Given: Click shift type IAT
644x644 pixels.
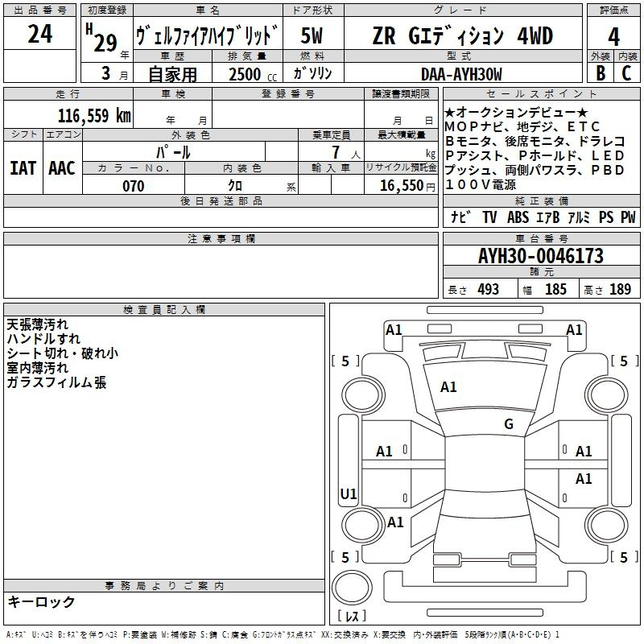Looking at the screenshot, I should (x=23, y=168).
